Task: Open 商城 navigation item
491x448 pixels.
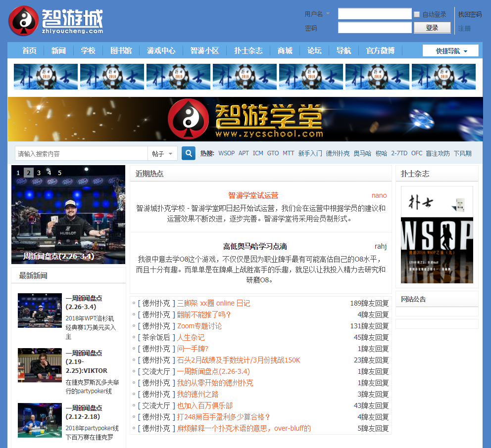Action: tap(285, 50)
